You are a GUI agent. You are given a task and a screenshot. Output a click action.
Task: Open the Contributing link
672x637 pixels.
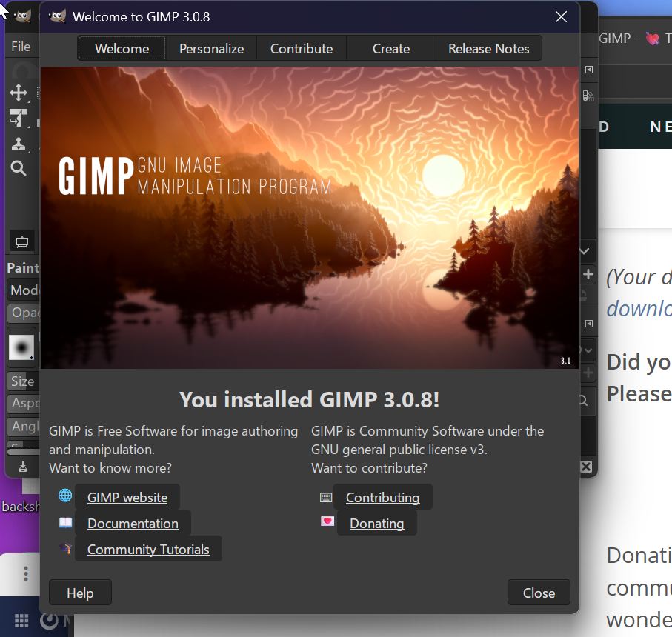tap(383, 497)
